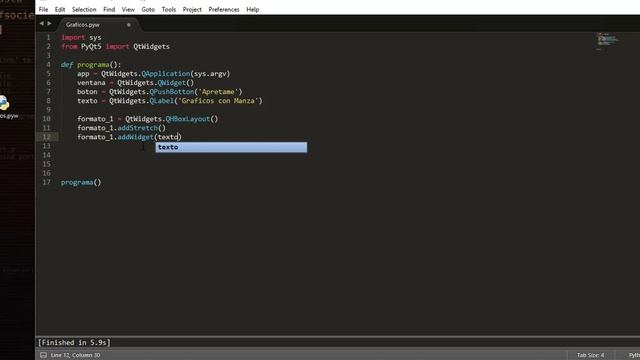Go to previous tab with left arrow
Image resolution: width=640 pixels, height=360 pixels.
[x=41, y=24]
